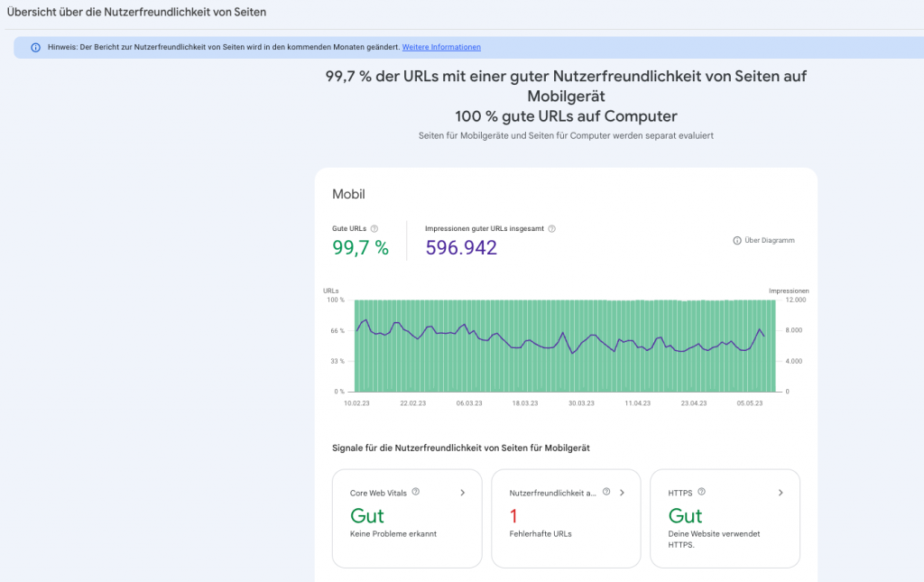Open the "Über Diagramm" chart info
This screenshot has height=582, width=924.
click(x=764, y=240)
